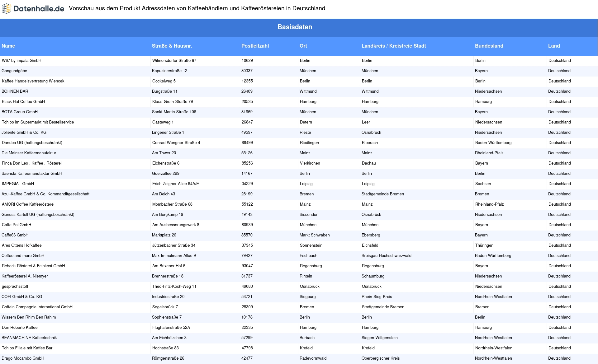Click the IMPEGIA - GmbH name
This screenshot has height=364, width=598.
(x=18, y=184)
